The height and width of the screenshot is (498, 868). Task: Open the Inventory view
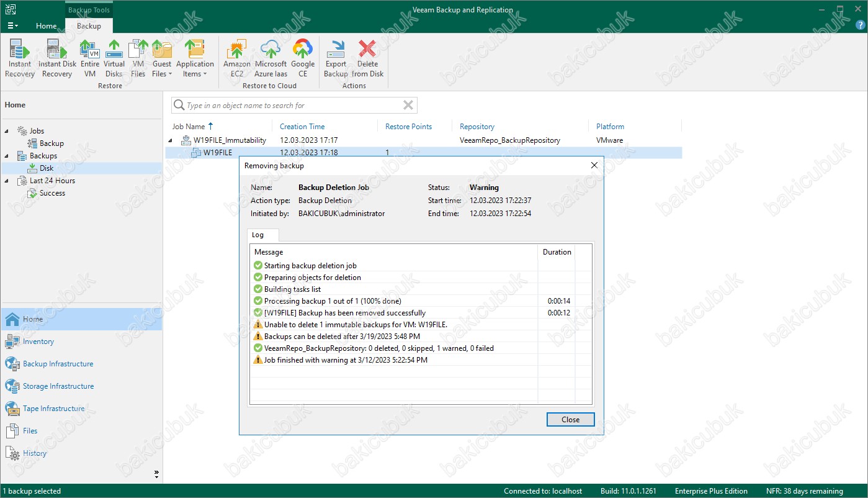[81, 342]
